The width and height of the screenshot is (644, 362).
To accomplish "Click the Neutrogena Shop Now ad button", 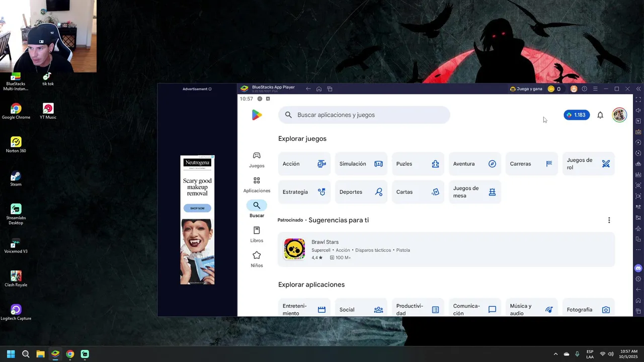I will pyautogui.click(x=197, y=208).
